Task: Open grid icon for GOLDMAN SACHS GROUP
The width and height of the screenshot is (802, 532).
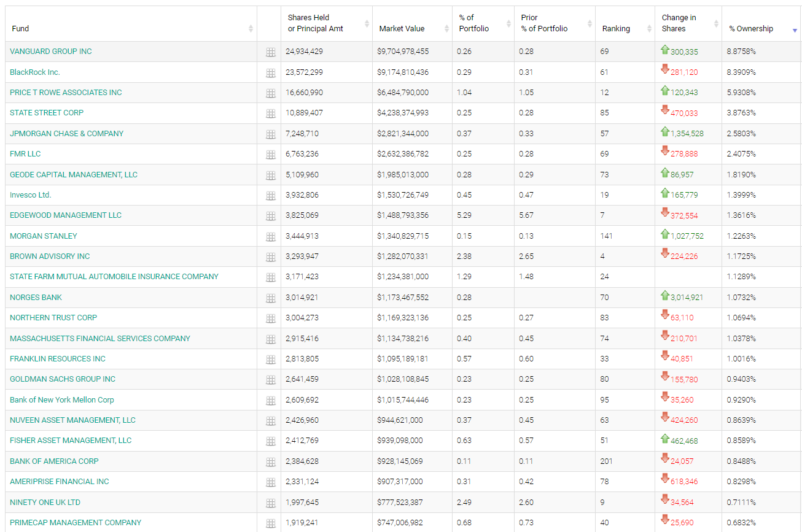Action: tap(270, 380)
